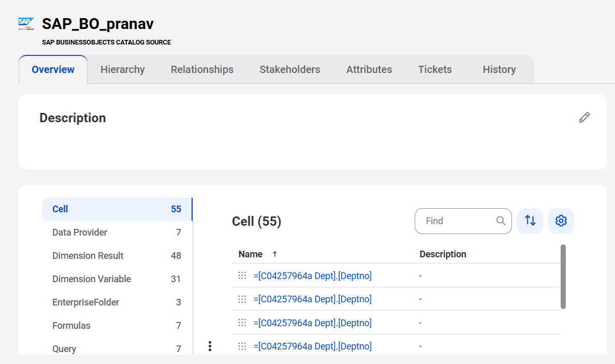The height and width of the screenshot is (364, 615).
Task: Open the third =[C04257964a Dept].[Deptno] link
Action: pos(313,323)
